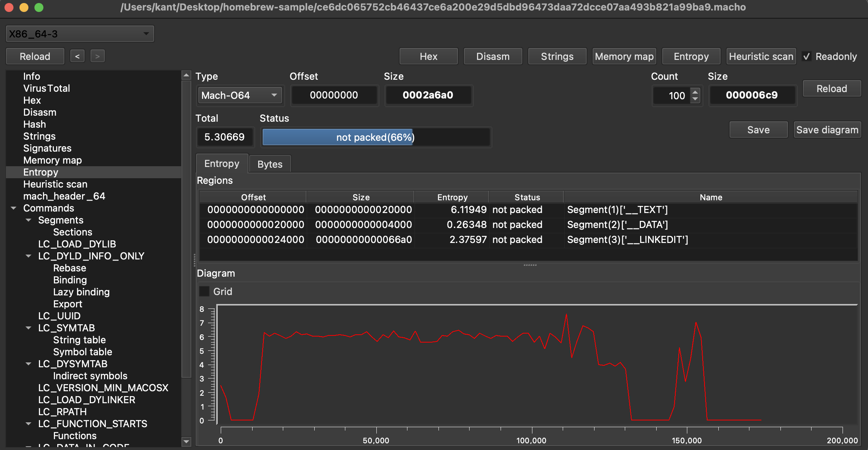Image resolution: width=868 pixels, height=450 pixels.
Task: Click the Strings toolbar button
Action: pos(557,57)
